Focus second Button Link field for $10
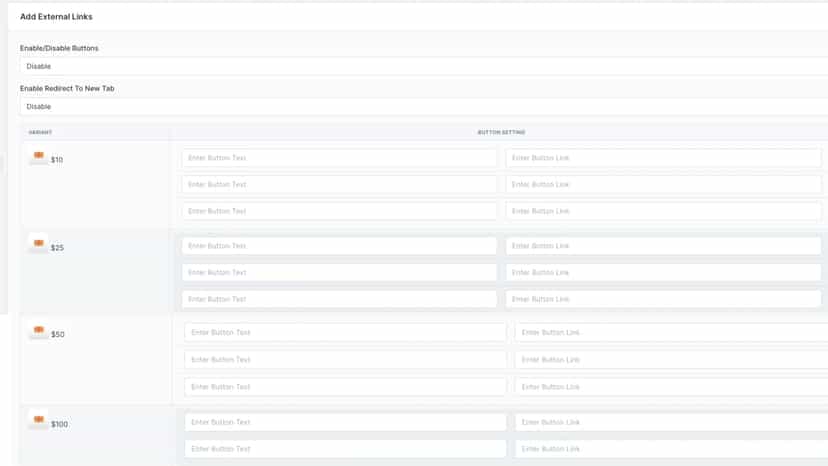The width and height of the screenshot is (828, 466). pyautogui.click(x=663, y=184)
